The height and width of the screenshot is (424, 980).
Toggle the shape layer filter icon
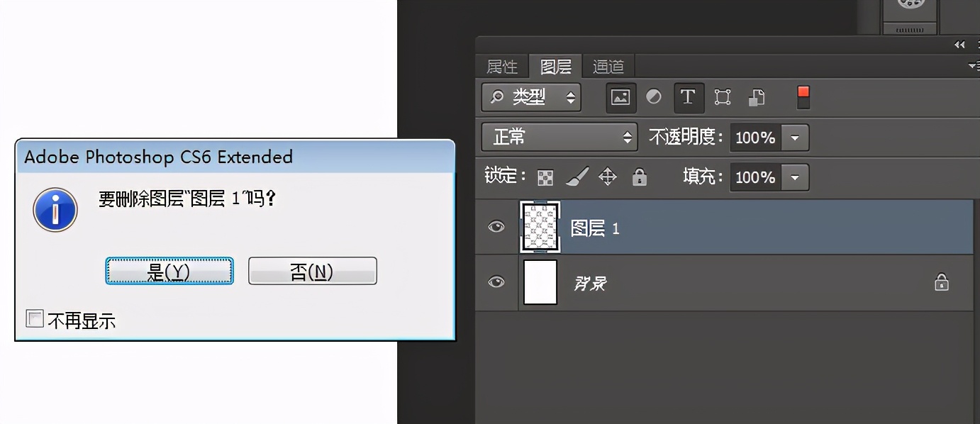tap(722, 97)
